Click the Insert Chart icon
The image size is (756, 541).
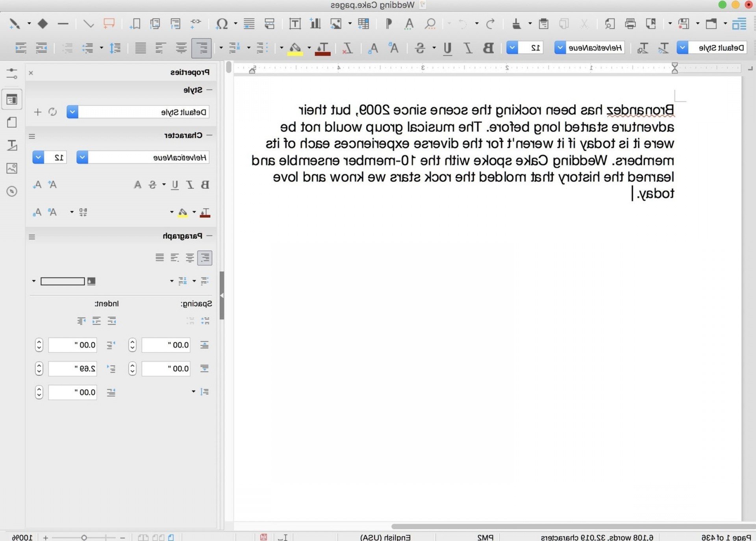pyautogui.click(x=315, y=24)
